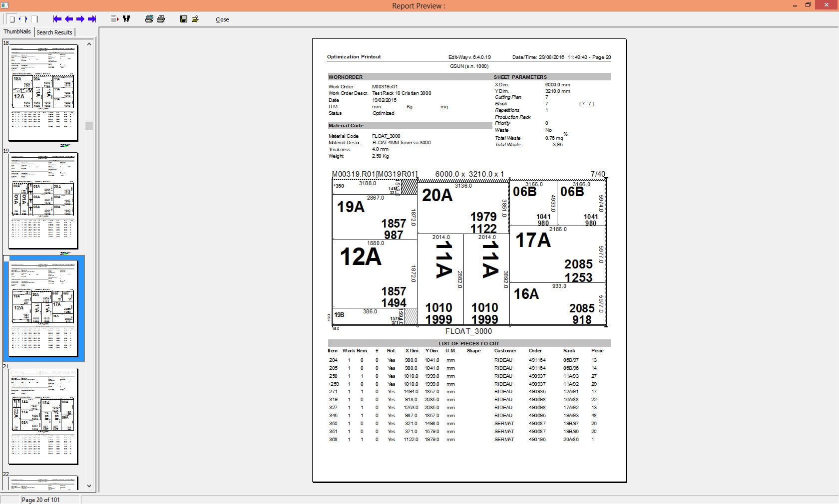
Task: Click the work order value M00319.r01
Action: click(x=385, y=87)
